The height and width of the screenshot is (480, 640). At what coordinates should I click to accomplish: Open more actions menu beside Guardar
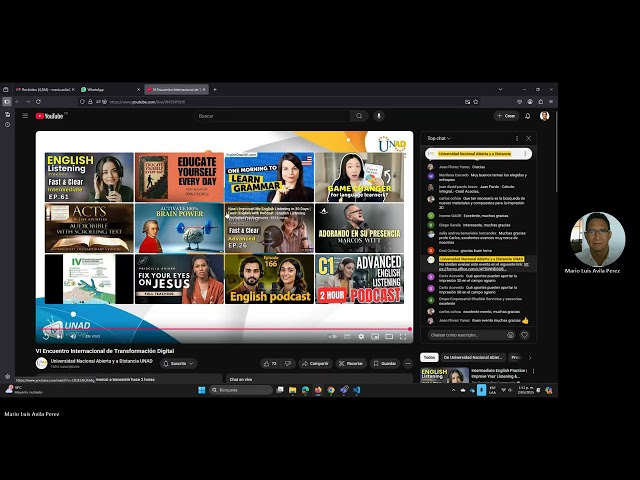(408, 363)
